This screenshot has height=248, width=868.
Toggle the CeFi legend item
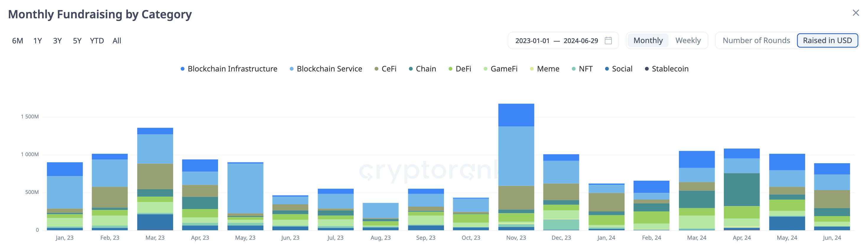[x=386, y=69]
